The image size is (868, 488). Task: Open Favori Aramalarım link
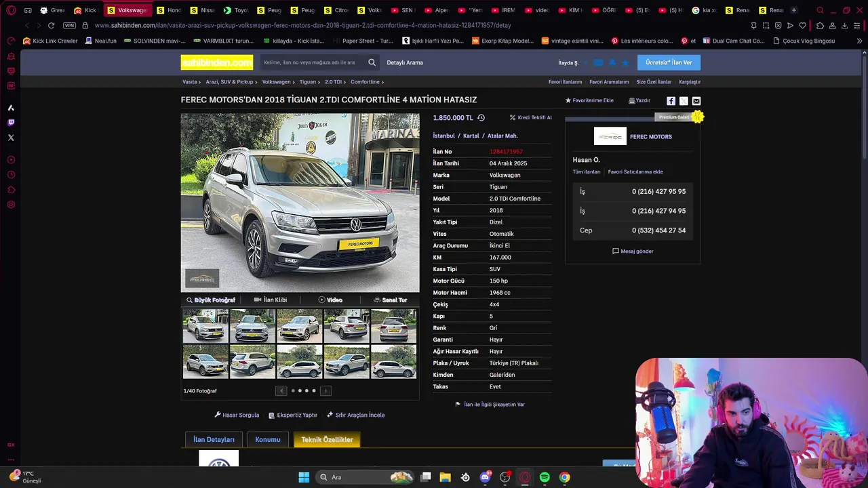[609, 82]
